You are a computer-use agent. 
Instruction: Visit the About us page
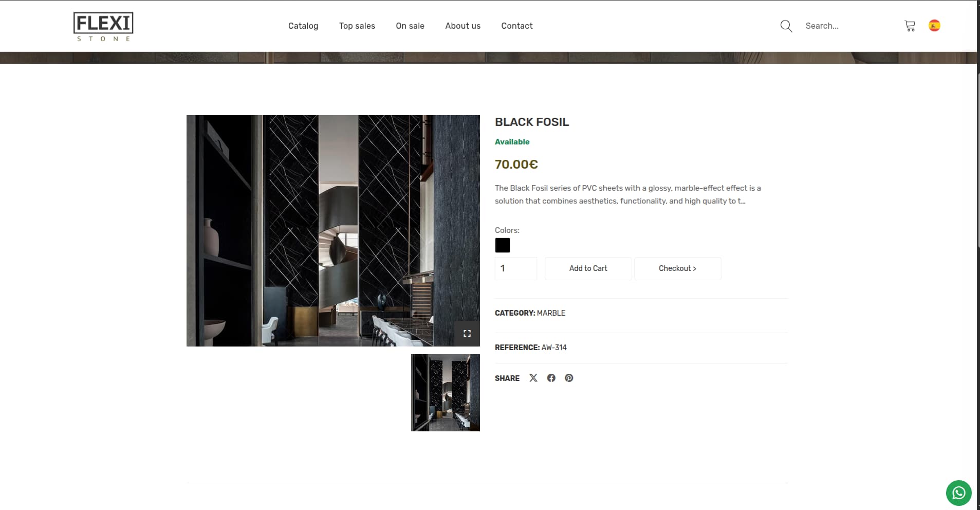tap(463, 26)
